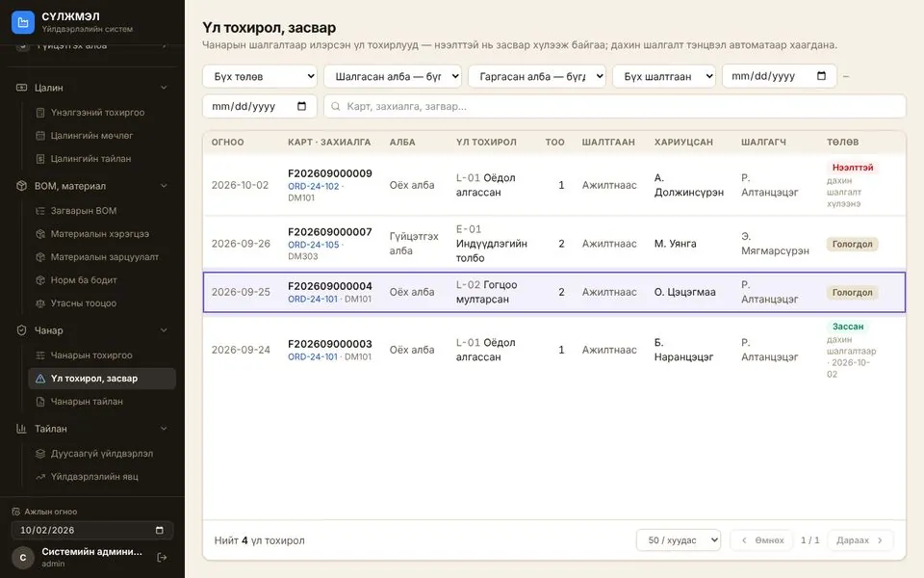Click the BOM, материал box icon

coord(22,186)
